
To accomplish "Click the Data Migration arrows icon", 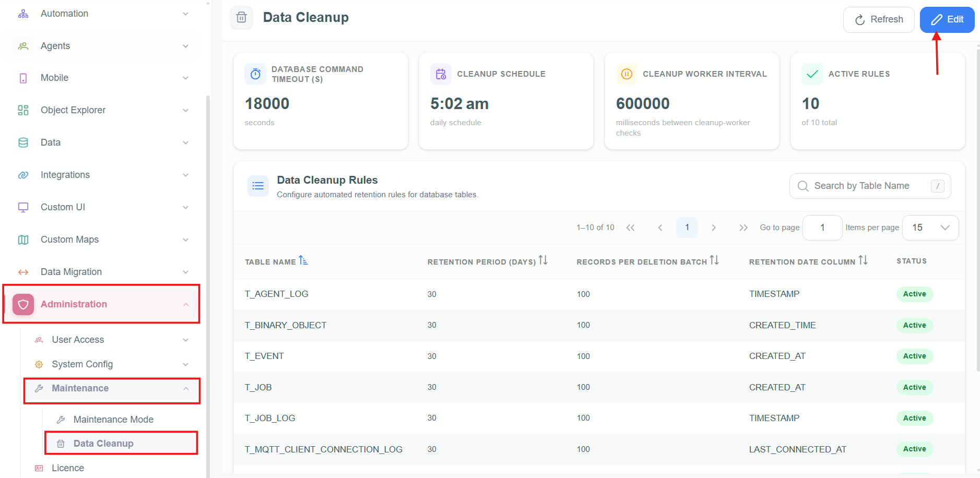I will [23, 272].
